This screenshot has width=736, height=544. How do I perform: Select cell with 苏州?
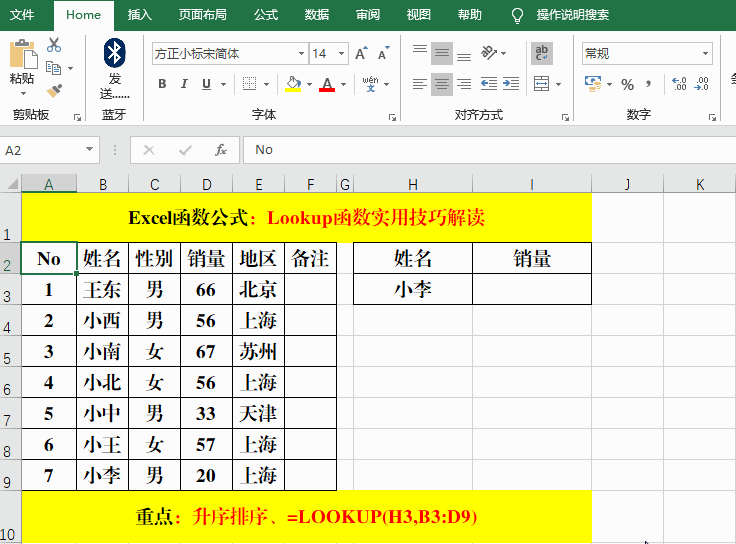point(258,352)
